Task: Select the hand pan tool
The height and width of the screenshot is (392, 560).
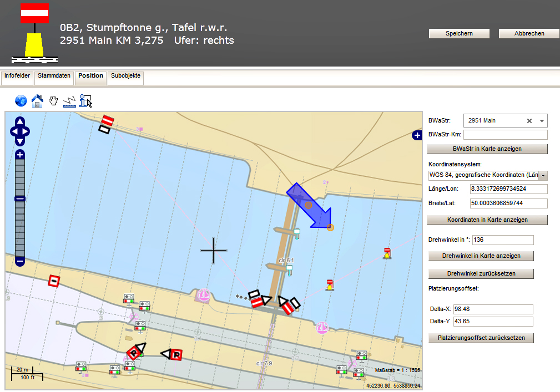Action: click(x=53, y=101)
